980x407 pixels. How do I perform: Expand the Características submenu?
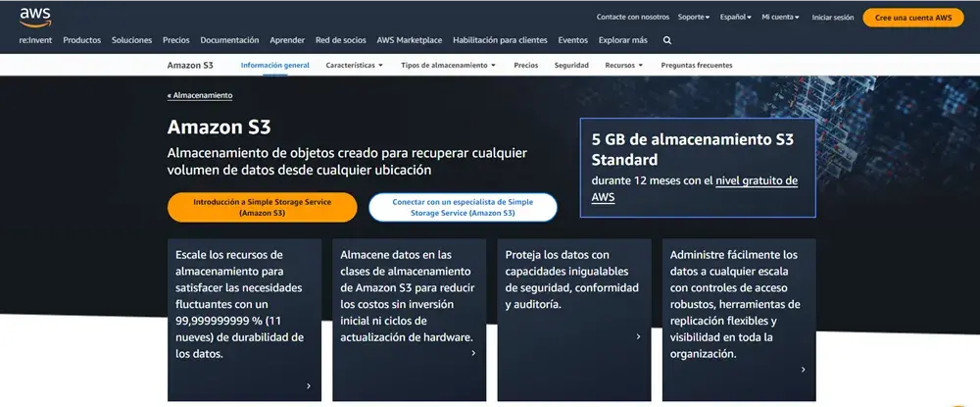tap(355, 65)
